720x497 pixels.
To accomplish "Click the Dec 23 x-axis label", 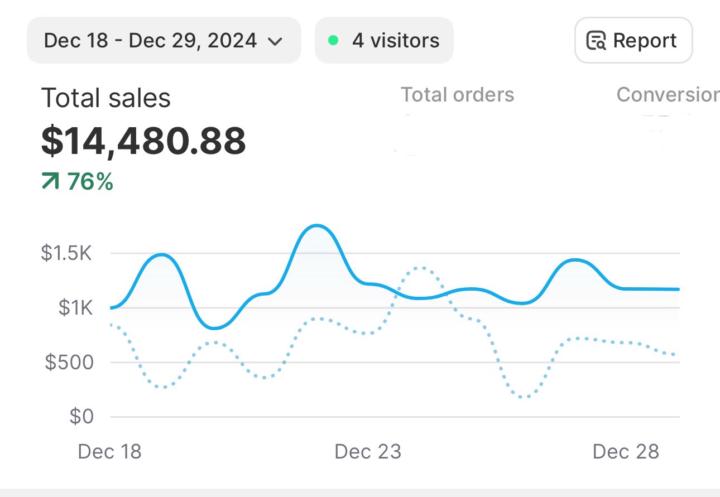I will pyautogui.click(x=368, y=452).
